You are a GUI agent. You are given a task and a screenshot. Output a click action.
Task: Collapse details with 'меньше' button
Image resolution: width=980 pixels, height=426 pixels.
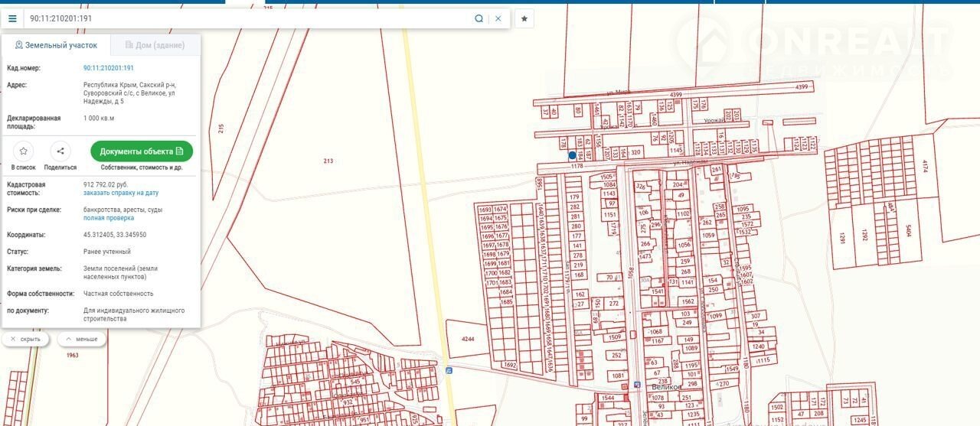[82, 339]
